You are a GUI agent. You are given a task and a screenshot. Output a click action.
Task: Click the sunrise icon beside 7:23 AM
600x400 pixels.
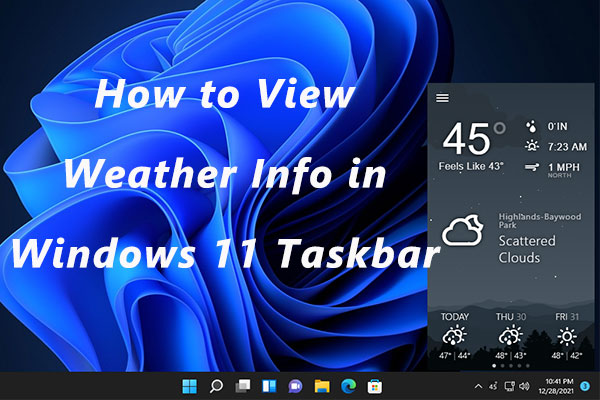click(x=532, y=146)
